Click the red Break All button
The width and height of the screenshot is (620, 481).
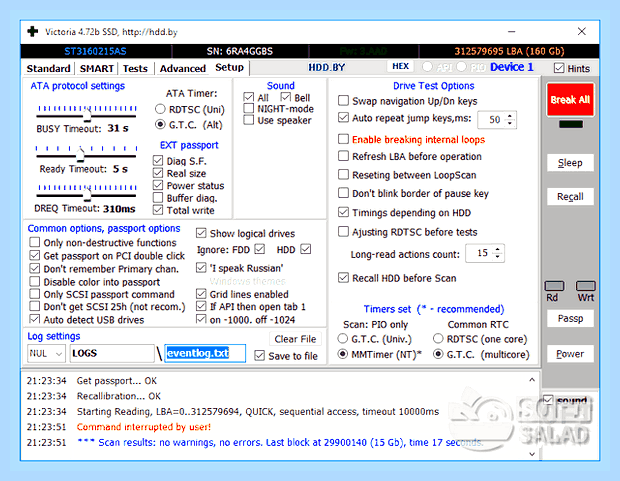(x=570, y=100)
